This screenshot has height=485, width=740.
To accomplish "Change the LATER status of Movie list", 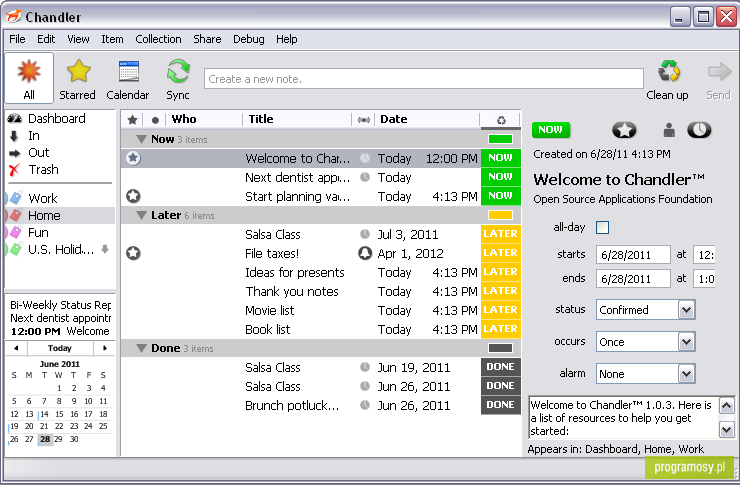I will (501, 309).
